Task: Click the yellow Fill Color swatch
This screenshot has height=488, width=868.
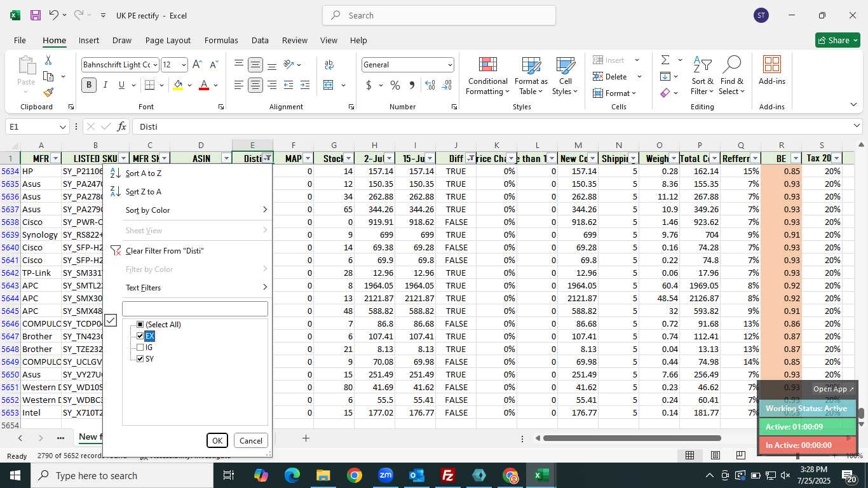Action: point(178,86)
